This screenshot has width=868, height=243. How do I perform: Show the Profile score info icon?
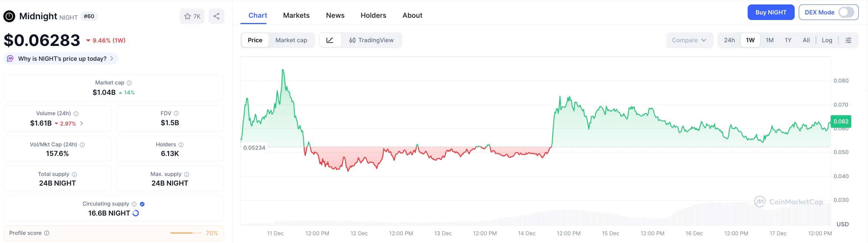pyautogui.click(x=47, y=233)
